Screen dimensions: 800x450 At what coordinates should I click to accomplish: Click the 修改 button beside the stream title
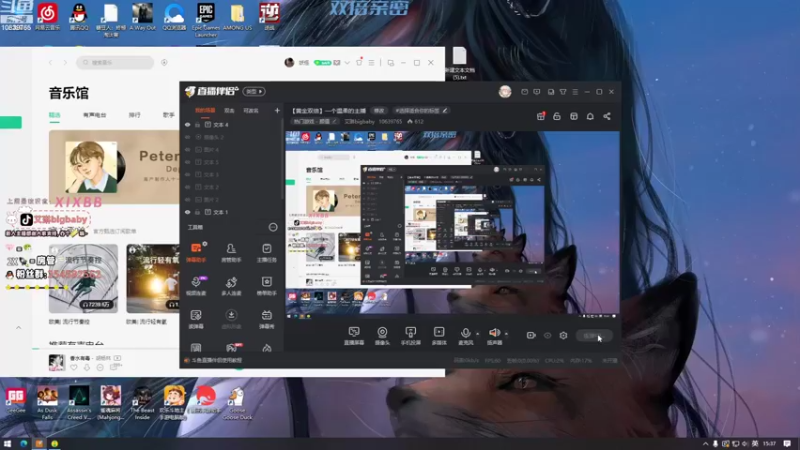point(379,110)
